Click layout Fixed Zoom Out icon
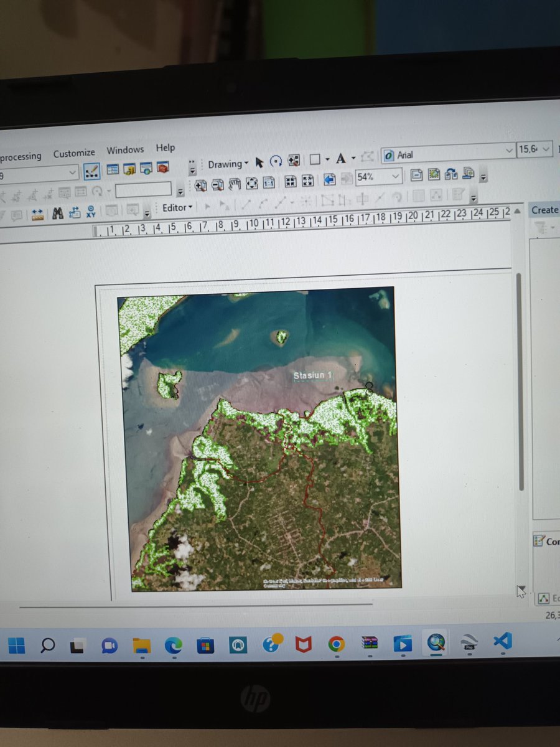The height and width of the screenshot is (747, 560). 307,181
